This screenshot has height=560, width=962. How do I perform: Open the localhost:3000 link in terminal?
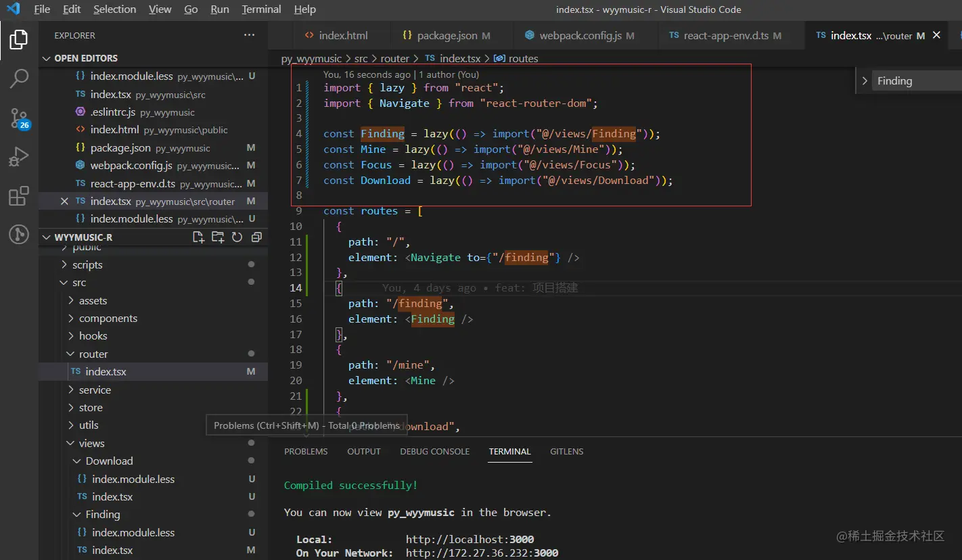coord(469,540)
